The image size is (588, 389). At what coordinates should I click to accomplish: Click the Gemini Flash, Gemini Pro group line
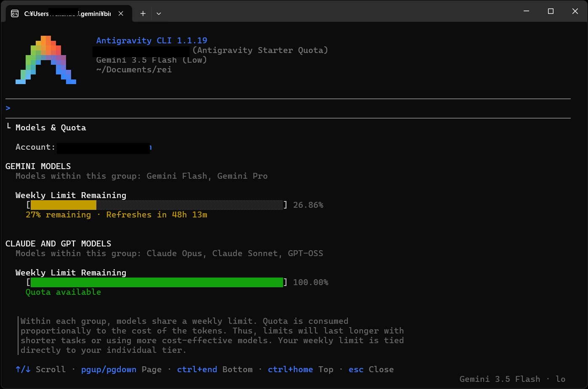(x=142, y=176)
